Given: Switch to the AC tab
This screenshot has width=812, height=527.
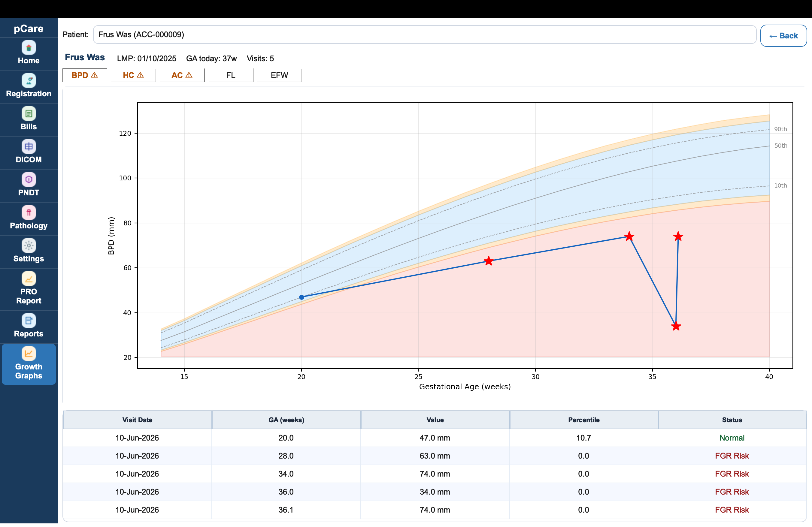Looking at the screenshot, I should 182,75.
